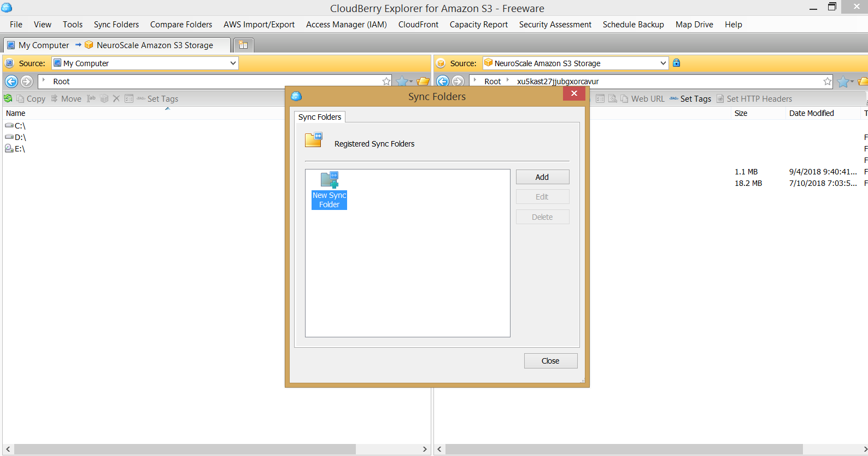Click Set HTTP Headers icon in right toolbar

click(720, 98)
